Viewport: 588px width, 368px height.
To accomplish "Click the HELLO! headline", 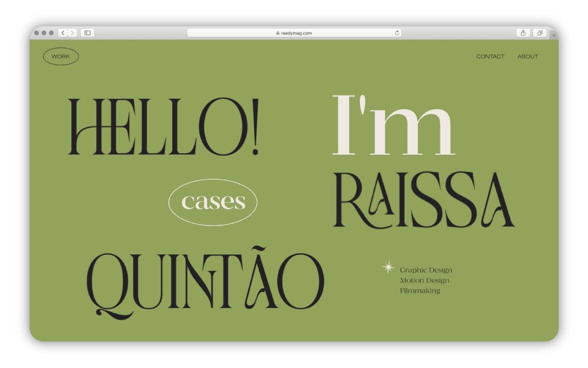I will (x=163, y=127).
